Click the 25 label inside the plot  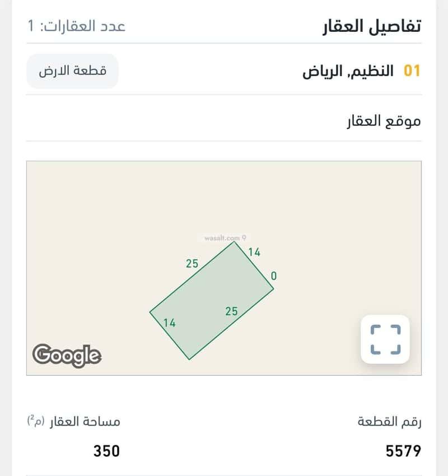coord(231,311)
